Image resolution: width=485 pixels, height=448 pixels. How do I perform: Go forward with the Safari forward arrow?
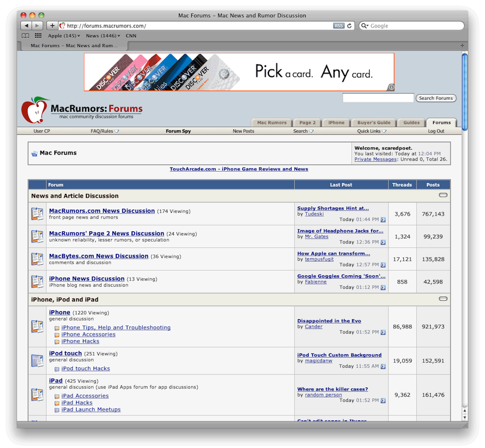point(37,26)
